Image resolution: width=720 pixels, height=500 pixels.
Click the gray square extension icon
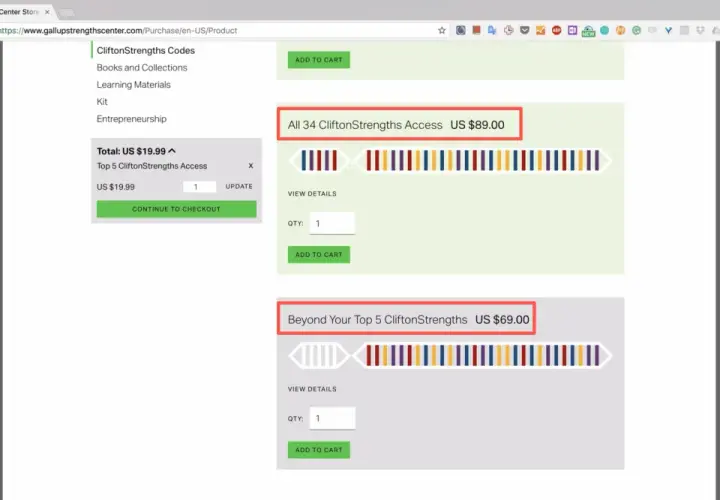click(x=684, y=30)
